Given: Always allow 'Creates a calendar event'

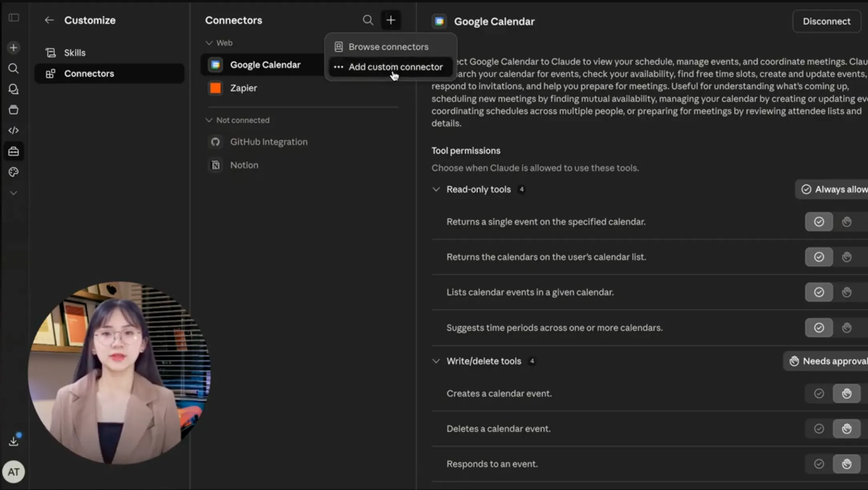Looking at the screenshot, I should point(819,394).
